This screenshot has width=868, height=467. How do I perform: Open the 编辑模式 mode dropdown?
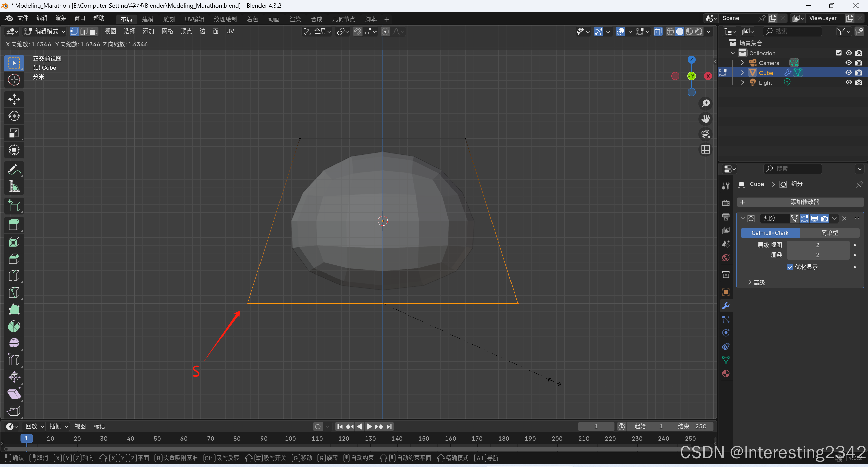click(x=45, y=32)
